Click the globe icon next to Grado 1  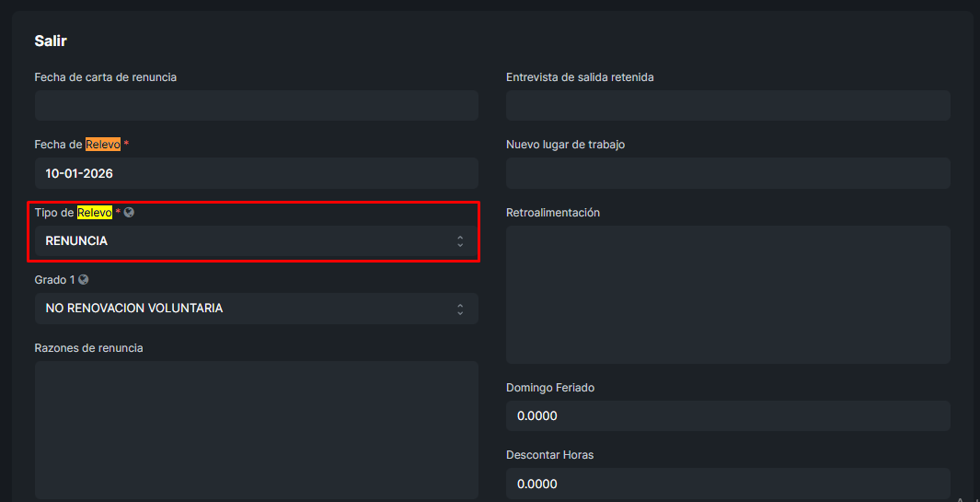(x=84, y=280)
